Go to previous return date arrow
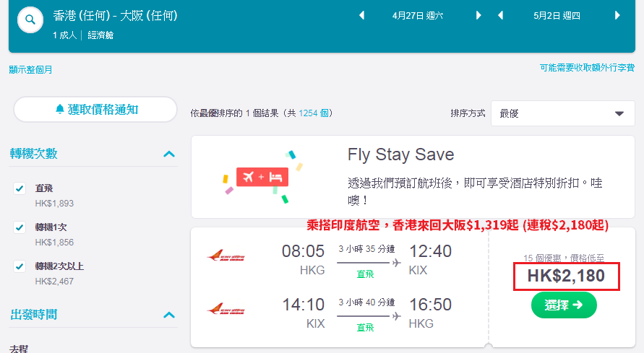The height and width of the screenshot is (353, 644). click(x=500, y=16)
